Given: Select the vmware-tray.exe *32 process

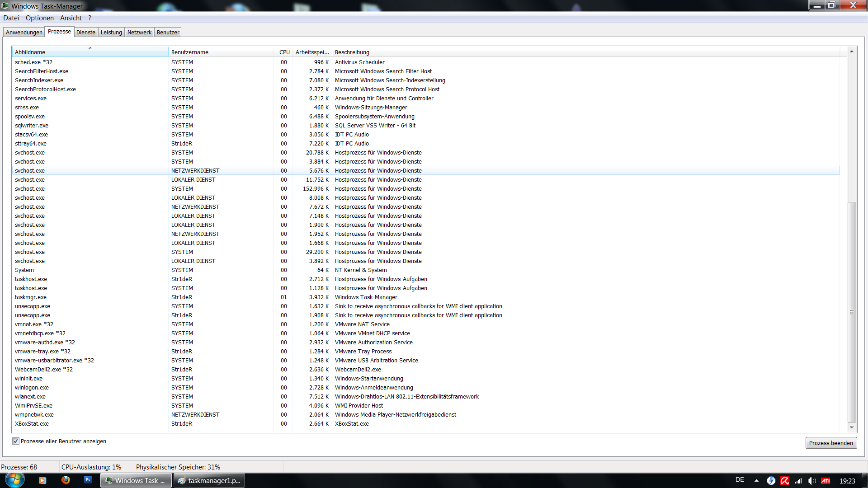Looking at the screenshot, I should tap(426, 352).
